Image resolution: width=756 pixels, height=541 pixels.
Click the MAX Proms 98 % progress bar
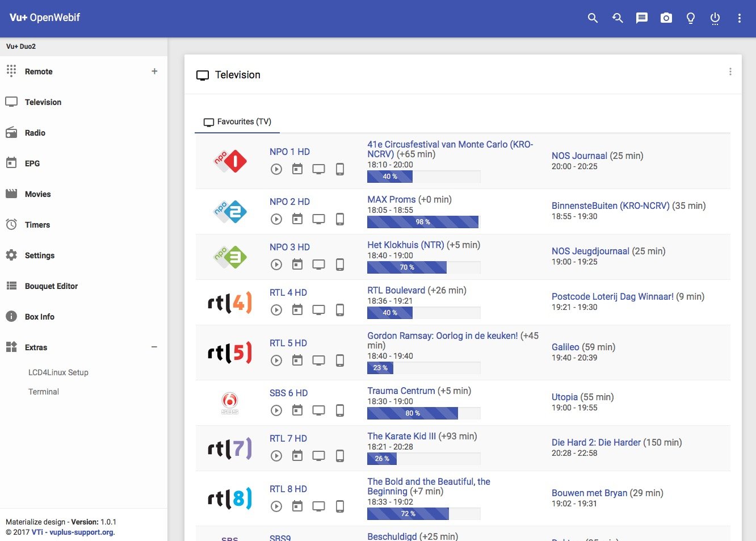[x=424, y=222]
